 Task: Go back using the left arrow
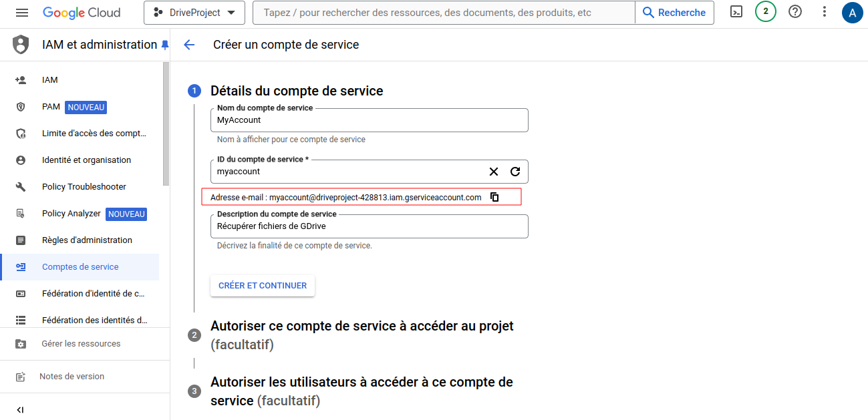point(189,45)
